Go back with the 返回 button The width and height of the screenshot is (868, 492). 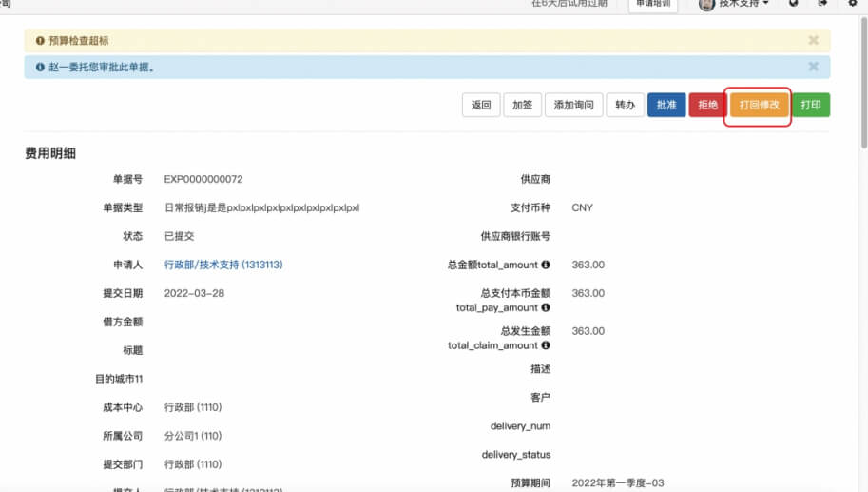point(480,105)
